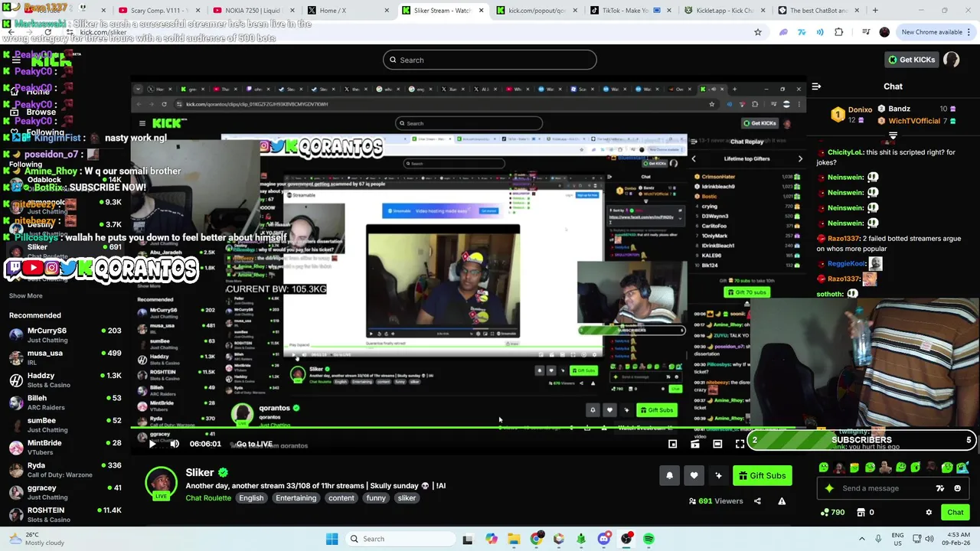
Task: Open Sliker's channel avatar
Action: [161, 484]
